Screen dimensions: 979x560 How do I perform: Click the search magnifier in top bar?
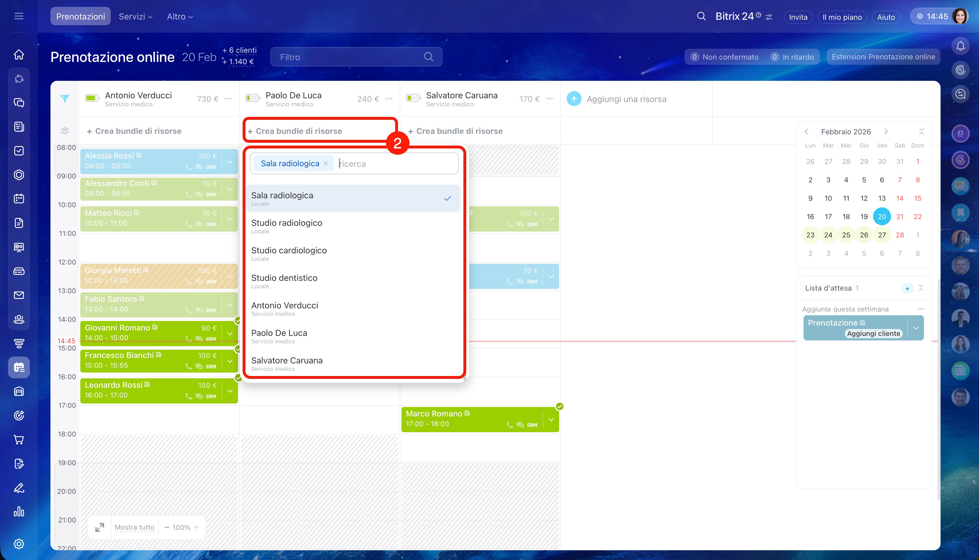(701, 17)
